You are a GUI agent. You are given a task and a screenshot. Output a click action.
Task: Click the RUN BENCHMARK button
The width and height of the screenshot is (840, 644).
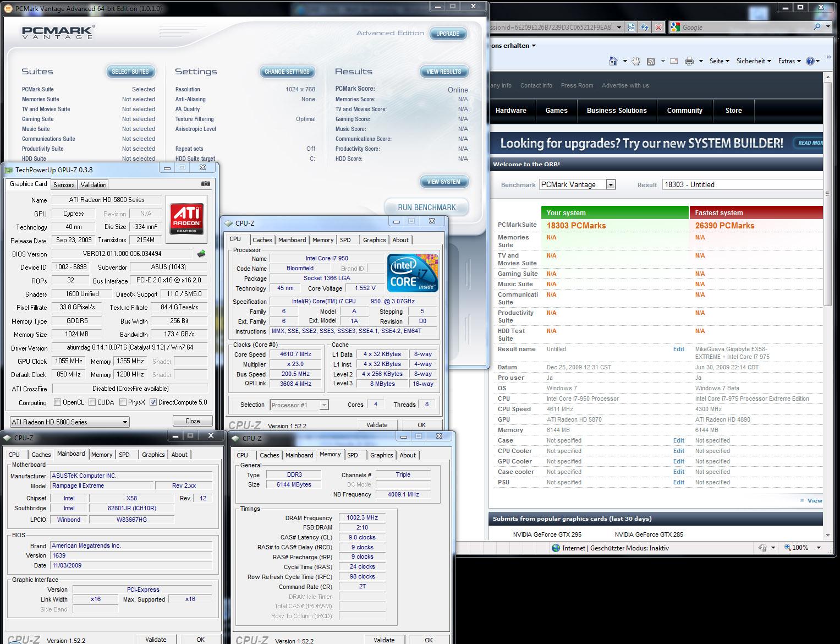coord(427,208)
